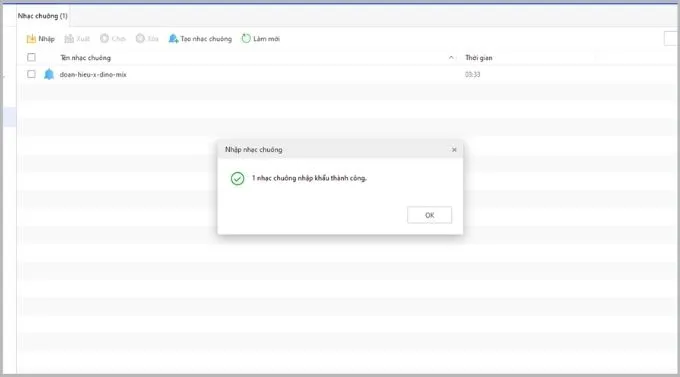Sort by the Tên nhạc chuông column
Viewport: 680px width, 377px height.
tap(85, 58)
